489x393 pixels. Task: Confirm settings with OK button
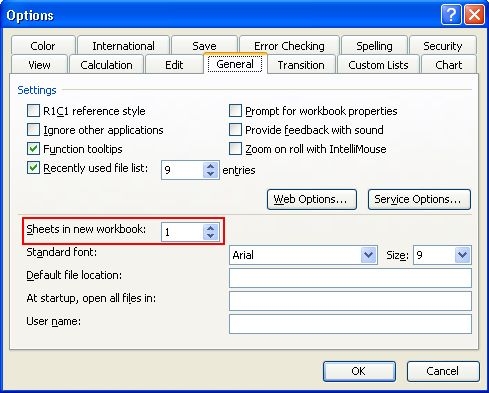pyautogui.click(x=359, y=371)
